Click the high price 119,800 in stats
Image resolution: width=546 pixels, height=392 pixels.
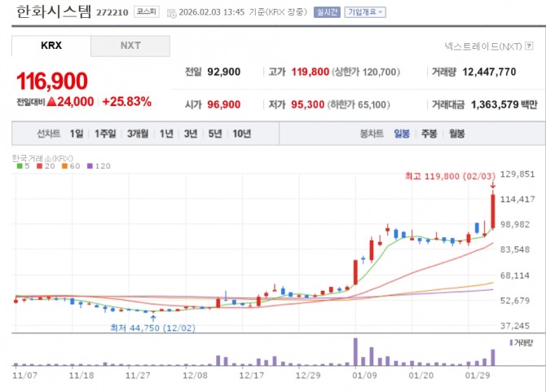[x=310, y=72]
